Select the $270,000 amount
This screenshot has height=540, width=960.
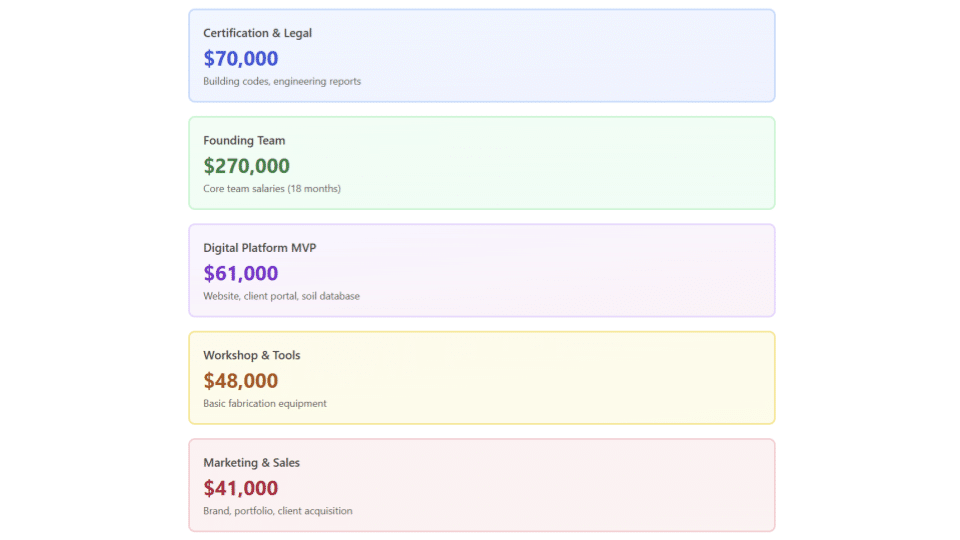point(246,166)
